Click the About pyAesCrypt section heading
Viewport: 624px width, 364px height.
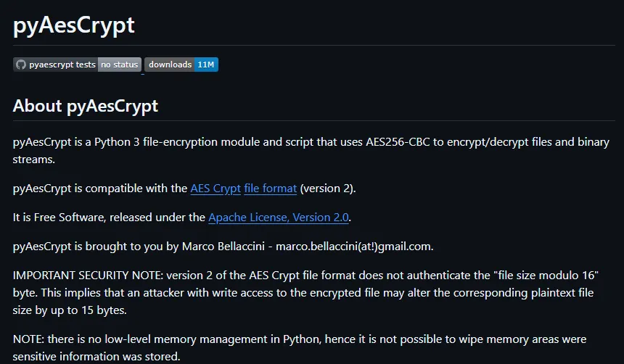86,106
